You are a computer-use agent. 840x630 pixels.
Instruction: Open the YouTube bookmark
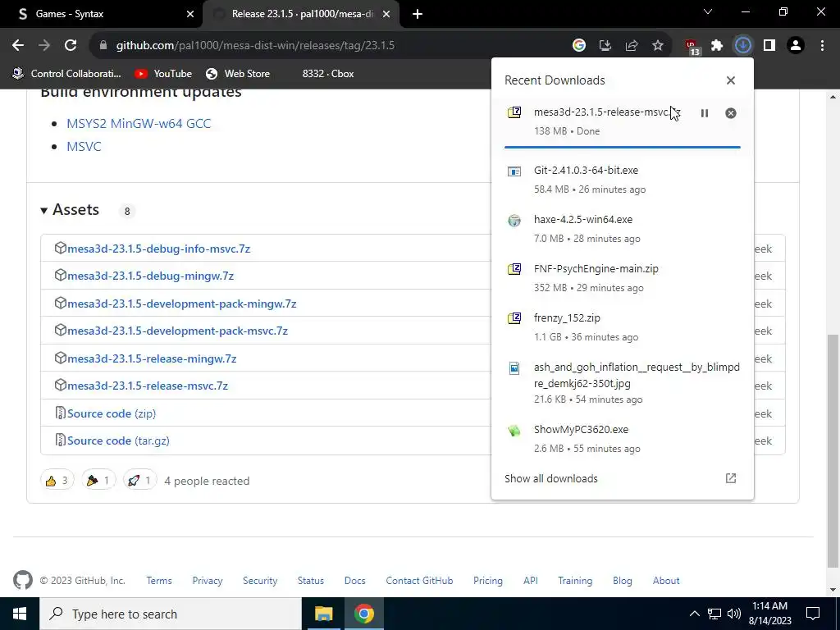[x=163, y=74]
